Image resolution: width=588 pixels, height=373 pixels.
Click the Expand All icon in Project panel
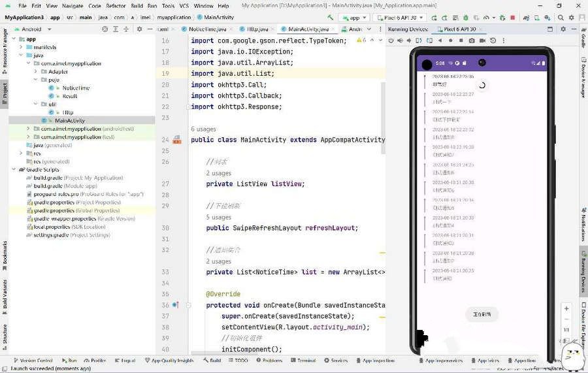116,29
